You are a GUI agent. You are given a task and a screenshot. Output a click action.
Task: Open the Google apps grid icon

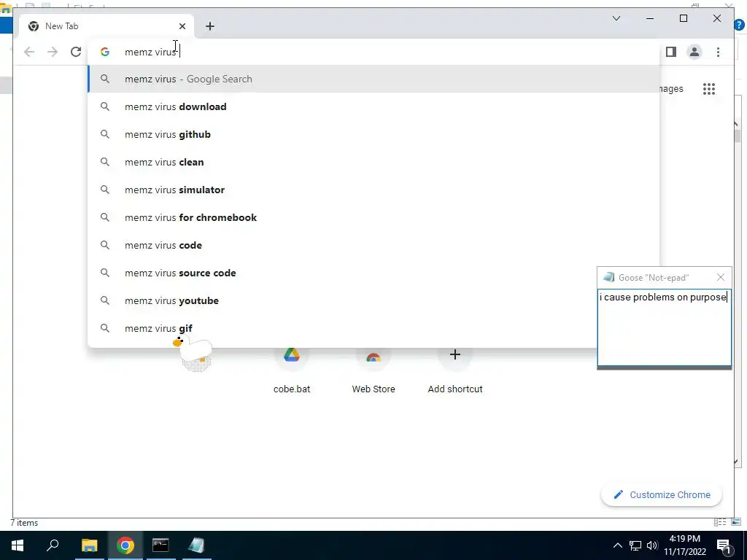click(709, 89)
